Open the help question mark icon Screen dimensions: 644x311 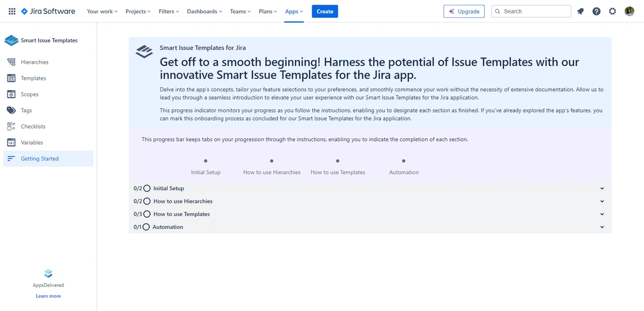coord(596,11)
